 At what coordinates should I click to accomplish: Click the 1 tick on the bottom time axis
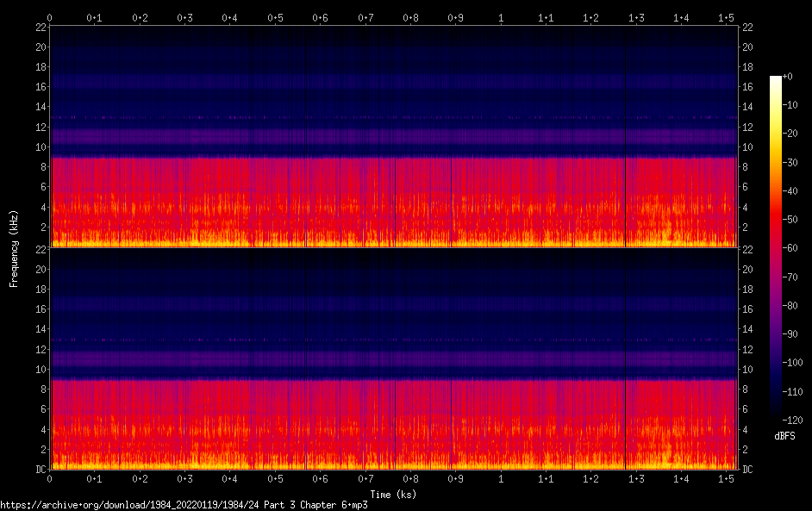click(501, 478)
